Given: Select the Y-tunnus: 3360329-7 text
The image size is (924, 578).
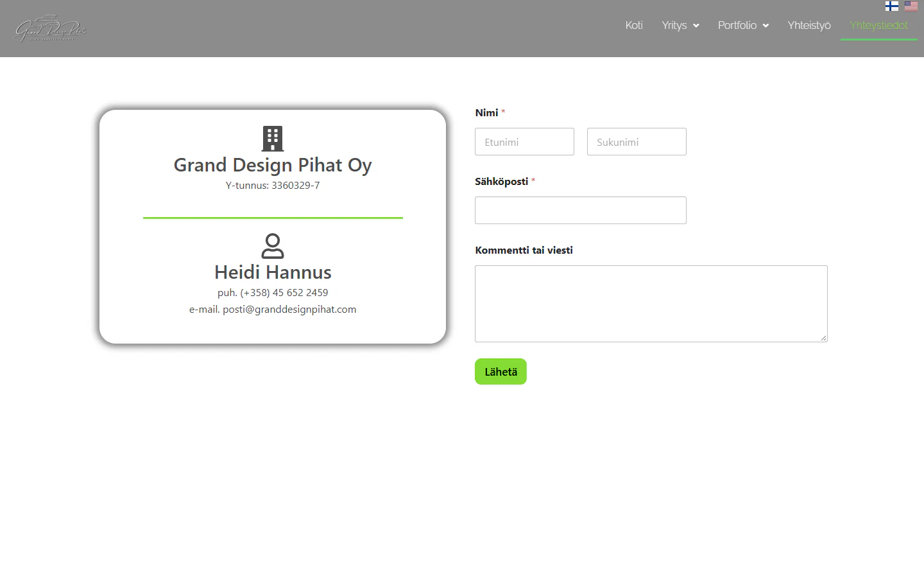Looking at the screenshot, I should (273, 186).
